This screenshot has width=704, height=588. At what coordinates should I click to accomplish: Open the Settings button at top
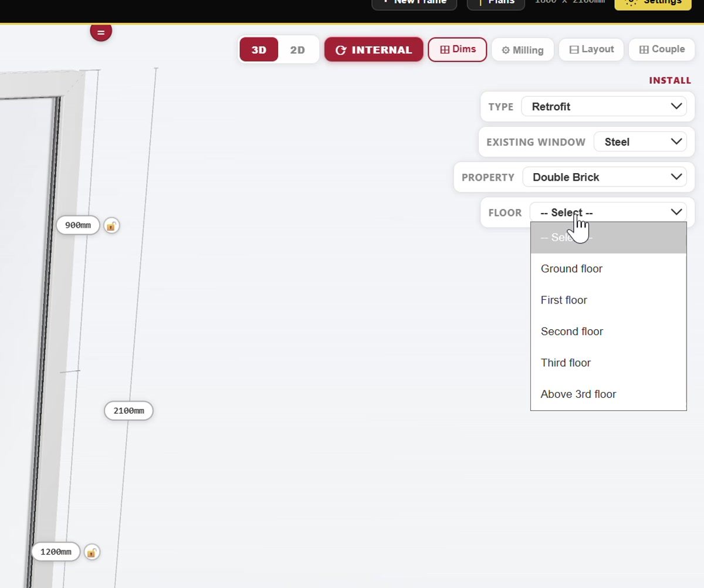[x=653, y=3]
